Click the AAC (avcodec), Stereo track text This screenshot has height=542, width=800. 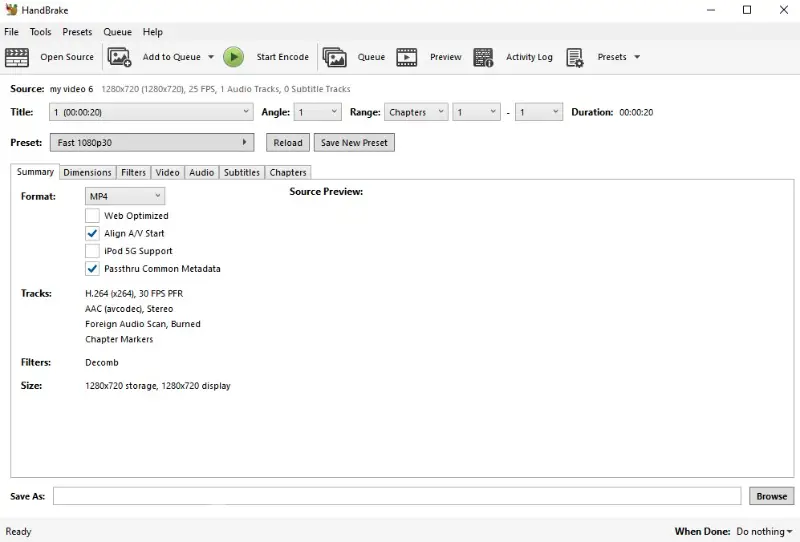point(129,309)
